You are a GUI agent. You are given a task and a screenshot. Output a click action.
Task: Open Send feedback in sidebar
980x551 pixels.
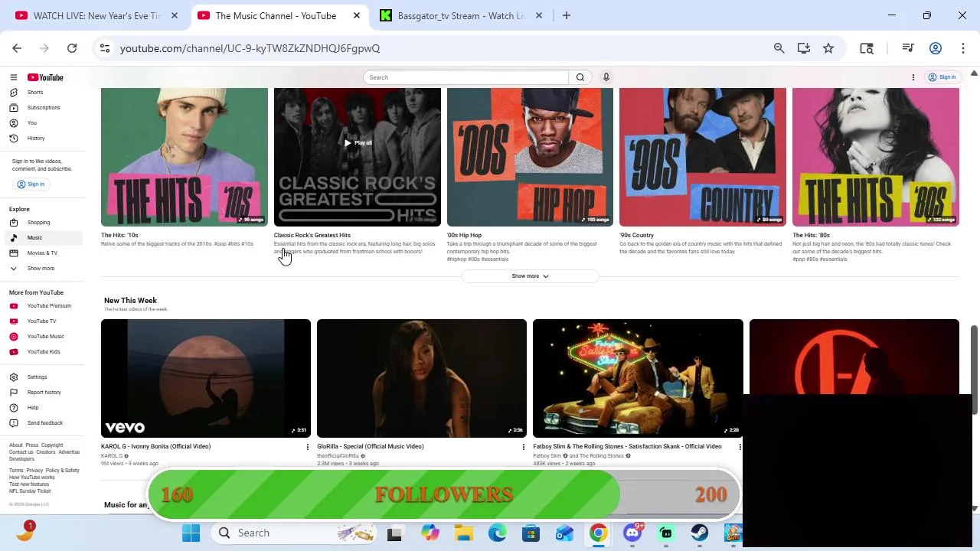click(x=42, y=423)
